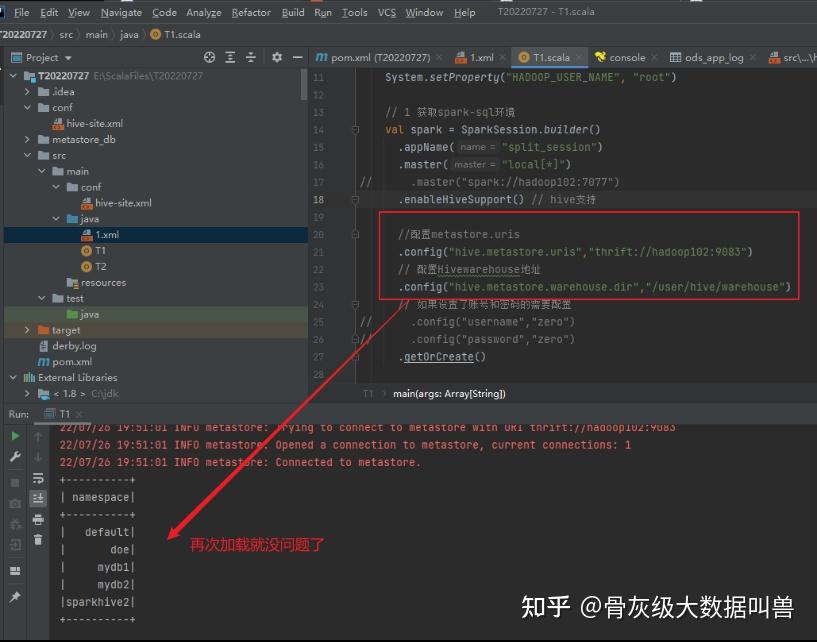Hide the Project panel with minus icon
Viewport: 817px width, 642px height.
point(298,57)
